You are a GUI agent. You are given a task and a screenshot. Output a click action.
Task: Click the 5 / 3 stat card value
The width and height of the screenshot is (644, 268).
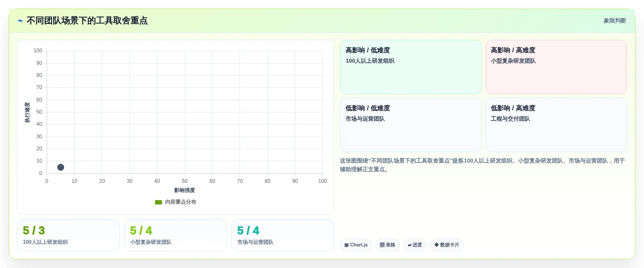34,231
